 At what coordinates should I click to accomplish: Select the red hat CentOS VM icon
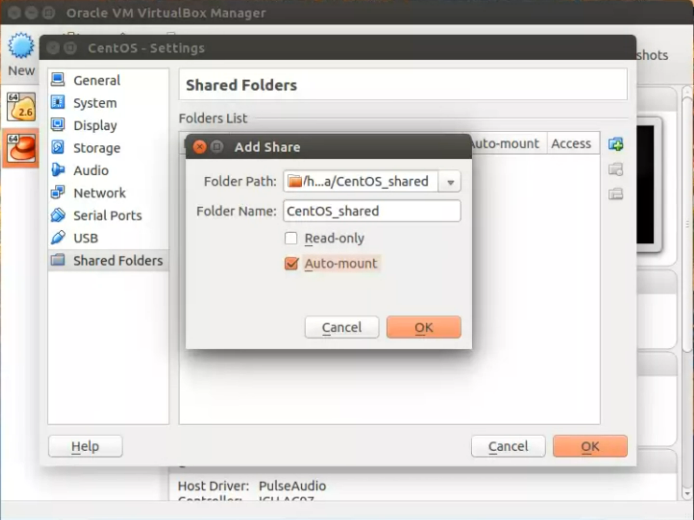point(21,149)
